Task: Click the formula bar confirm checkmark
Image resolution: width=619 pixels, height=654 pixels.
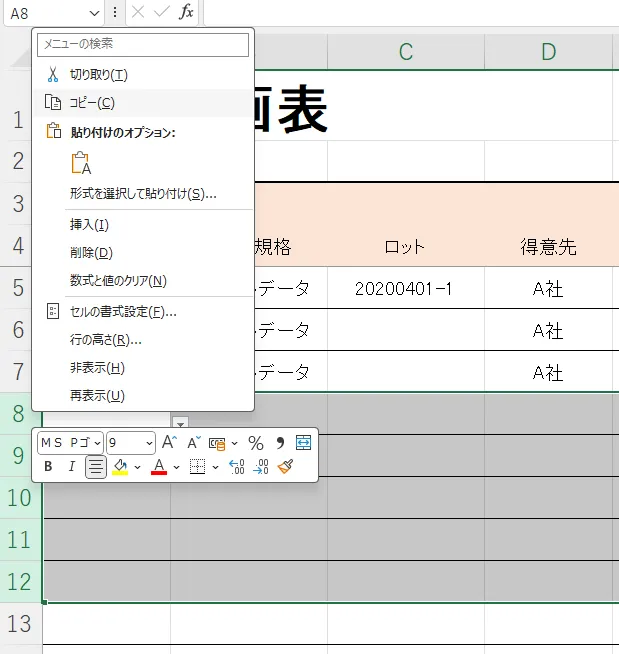Action: tap(162, 12)
